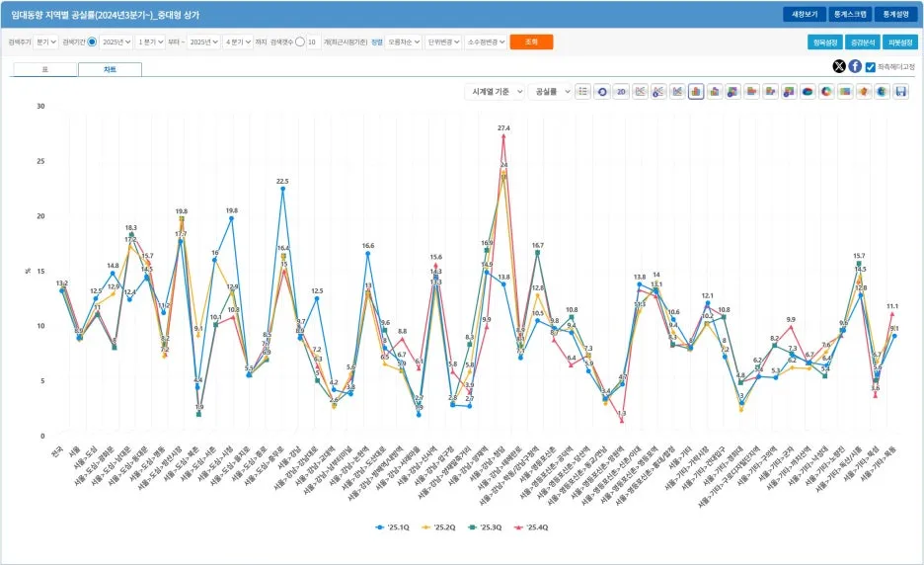Toggle '25.4Q series in chart legend
Viewport: 924px width, 565px height.
[531, 527]
